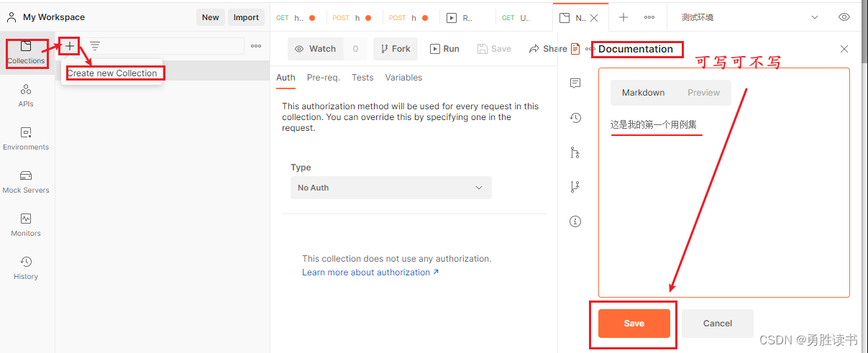Switch to the Tests tab
868x353 pixels.
tap(362, 78)
